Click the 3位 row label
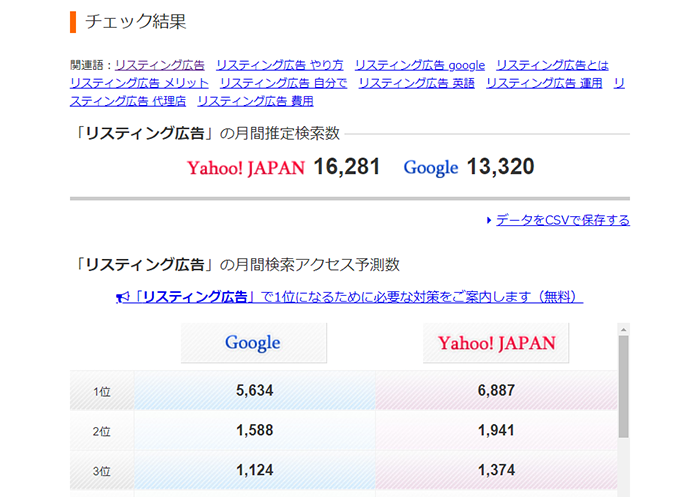The height and width of the screenshot is (497, 700). [102, 471]
